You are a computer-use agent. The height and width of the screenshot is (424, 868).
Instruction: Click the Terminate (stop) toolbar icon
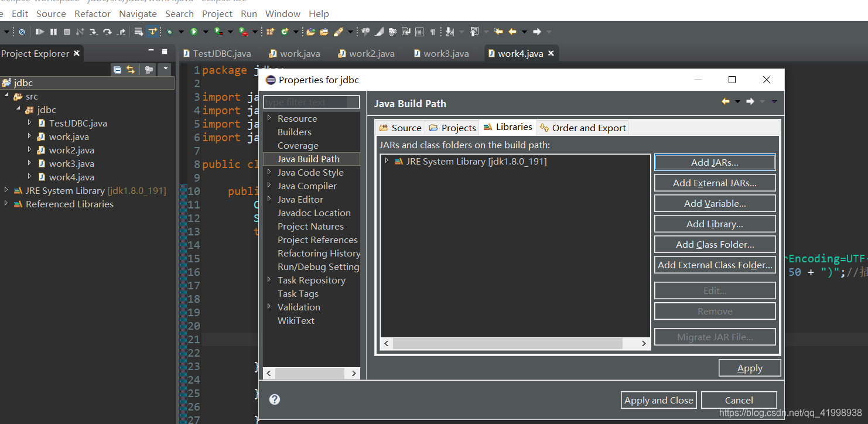tap(67, 32)
